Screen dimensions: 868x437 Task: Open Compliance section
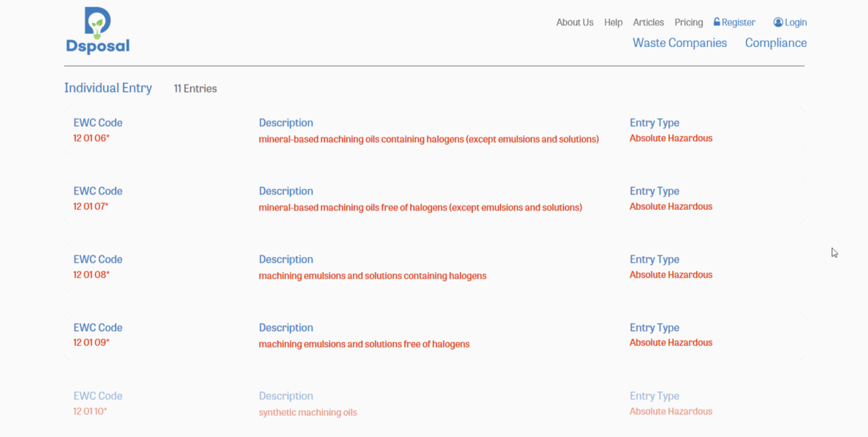775,43
